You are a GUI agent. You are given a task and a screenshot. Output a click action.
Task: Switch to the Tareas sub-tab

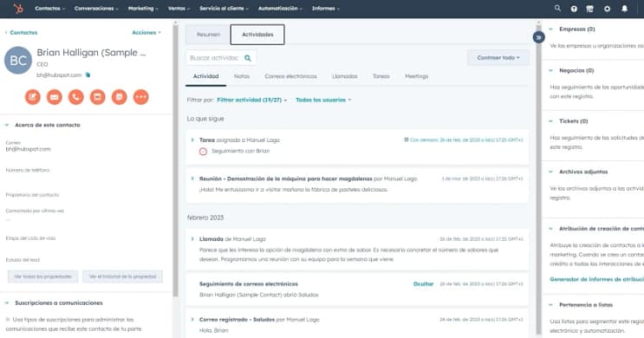click(x=381, y=76)
